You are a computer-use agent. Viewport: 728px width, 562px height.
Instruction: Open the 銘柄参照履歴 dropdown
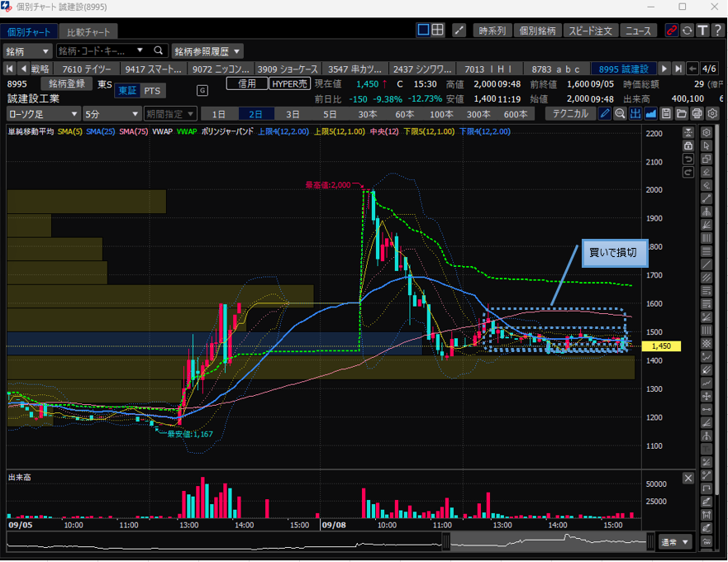(207, 50)
